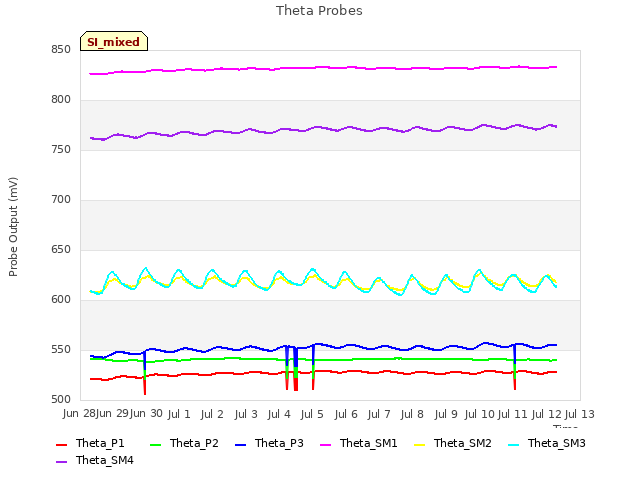Click the Theta_SM4 purple legend swatch
This screenshot has height=480, width=640.
(61, 461)
